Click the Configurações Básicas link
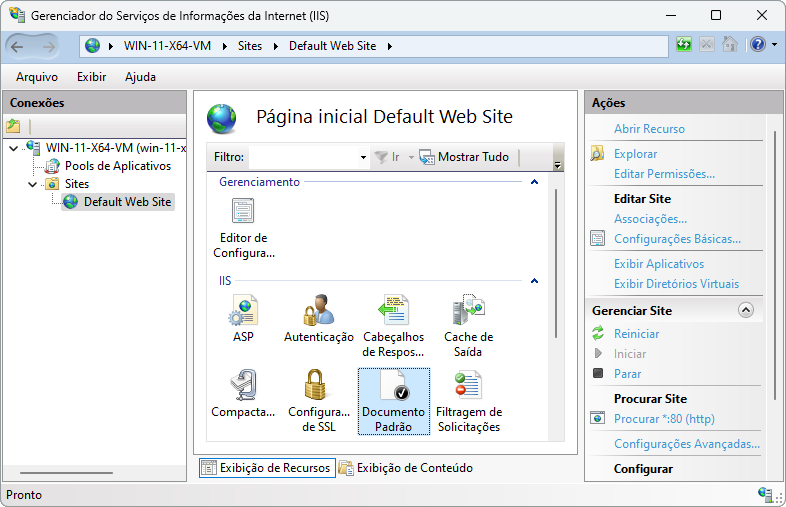The image size is (786, 507). [677, 239]
